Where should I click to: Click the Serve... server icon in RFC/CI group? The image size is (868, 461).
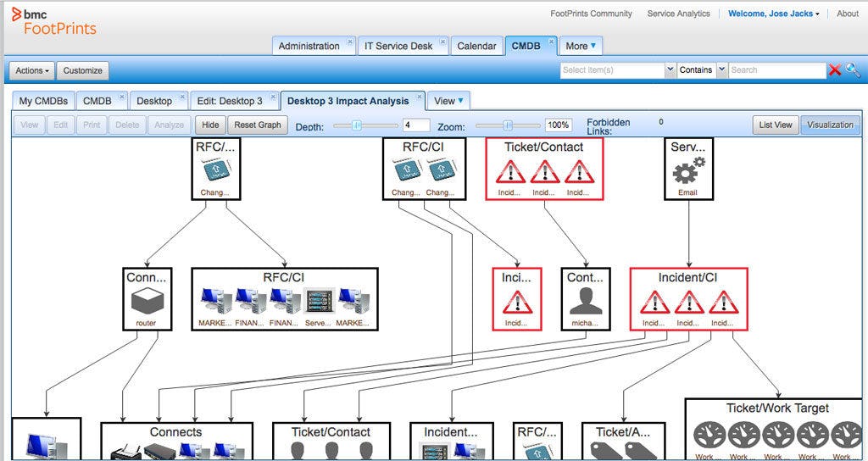pyautogui.click(x=320, y=302)
